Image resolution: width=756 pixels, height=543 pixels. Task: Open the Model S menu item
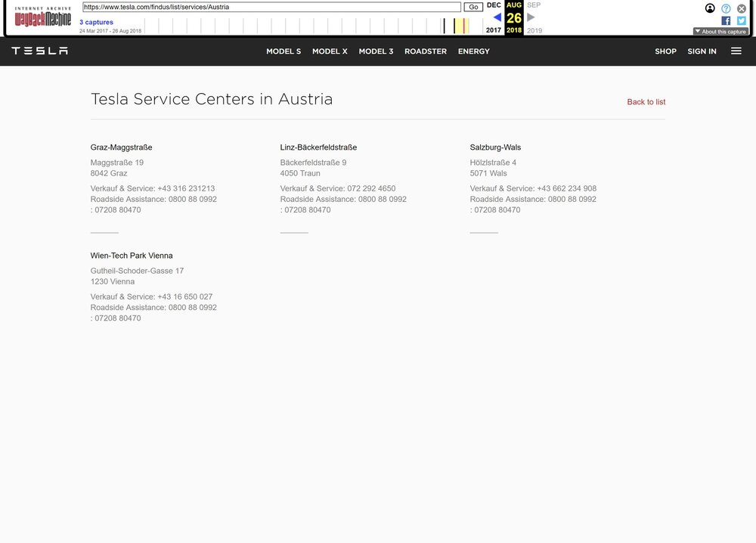click(283, 51)
